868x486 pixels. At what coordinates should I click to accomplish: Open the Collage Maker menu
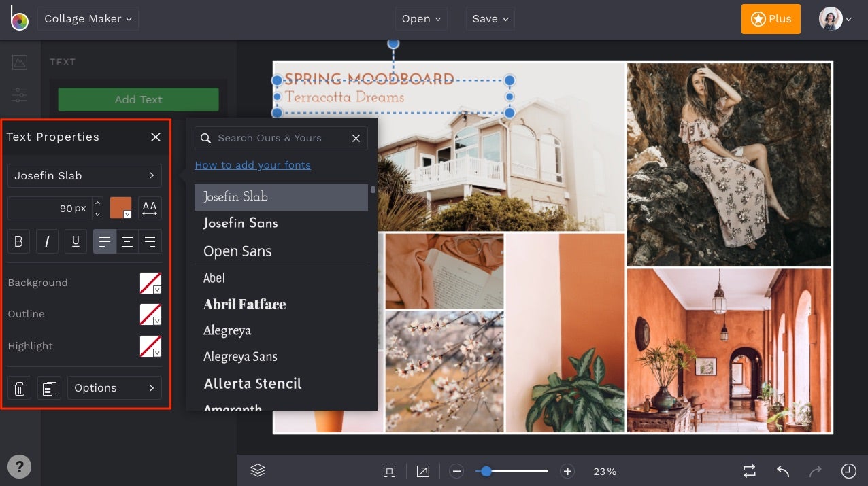(x=88, y=18)
